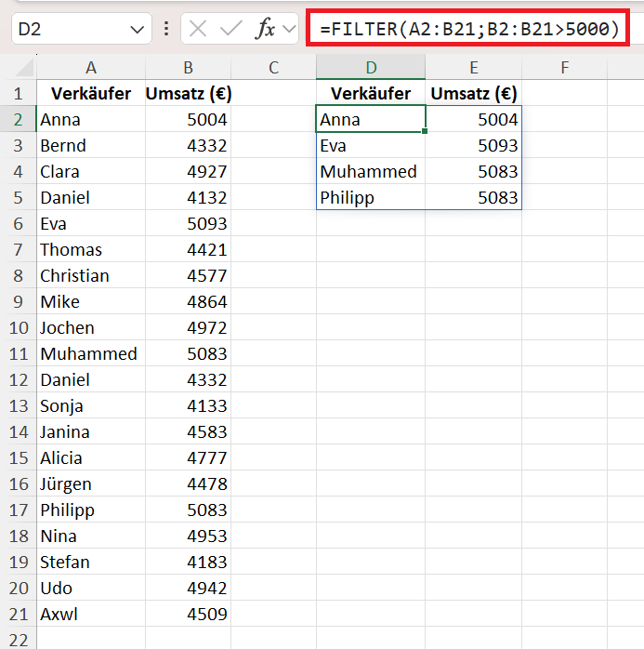This screenshot has height=649, width=644.
Task: Select row 22 header
Action: (x=19, y=640)
